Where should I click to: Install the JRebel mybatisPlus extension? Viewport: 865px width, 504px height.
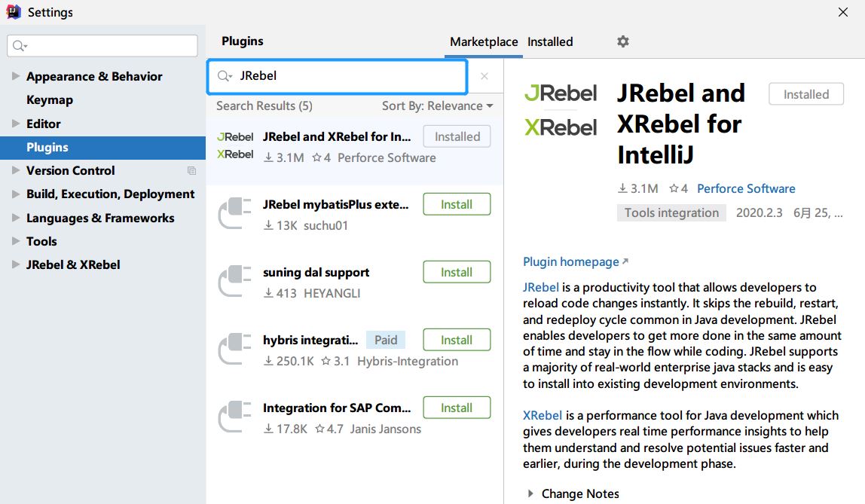pyautogui.click(x=457, y=203)
